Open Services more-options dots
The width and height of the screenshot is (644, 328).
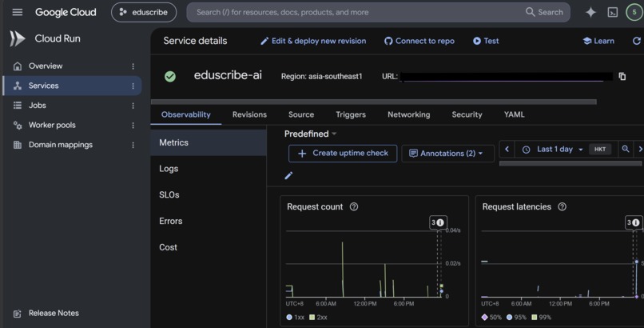[133, 86]
